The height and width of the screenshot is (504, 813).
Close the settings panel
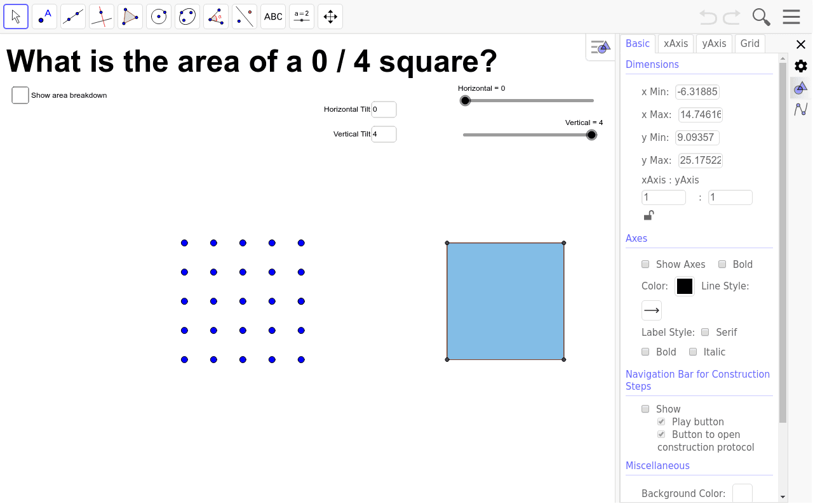801,44
